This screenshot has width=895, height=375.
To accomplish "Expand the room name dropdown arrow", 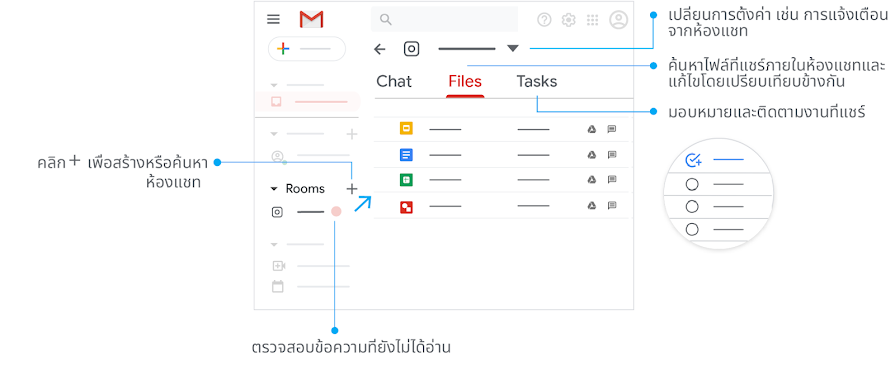I will point(513,49).
